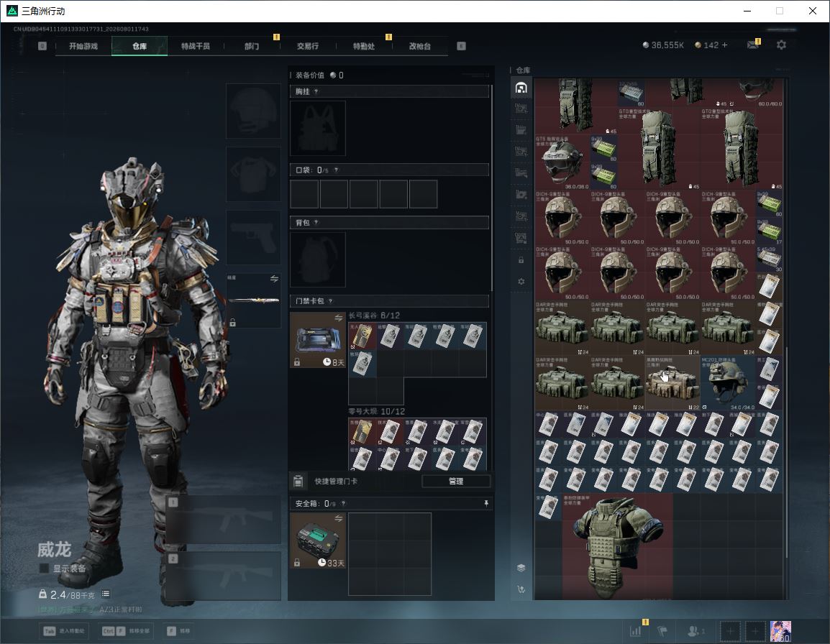
Task: Click primary weapon slot 2
Action: (224, 576)
